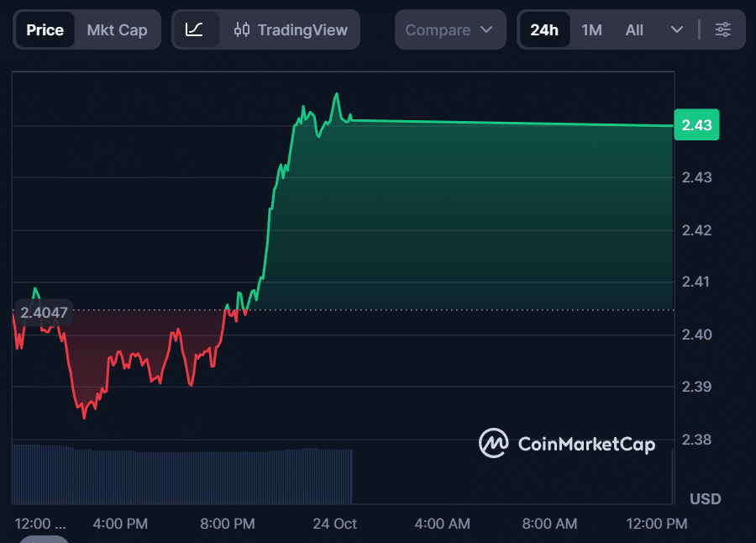Click the TradingView candlestick icon
756x543 pixels.
[242, 30]
